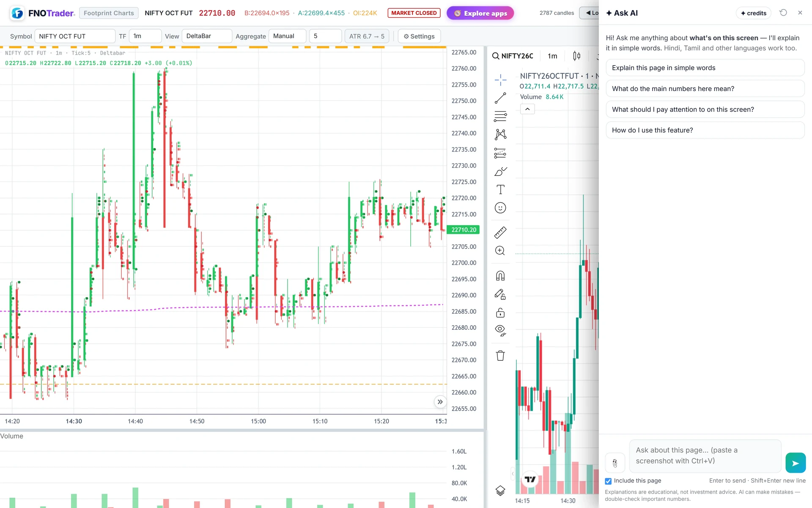
Task: Click the scroll-to-latest double arrow button
Action: tap(440, 402)
